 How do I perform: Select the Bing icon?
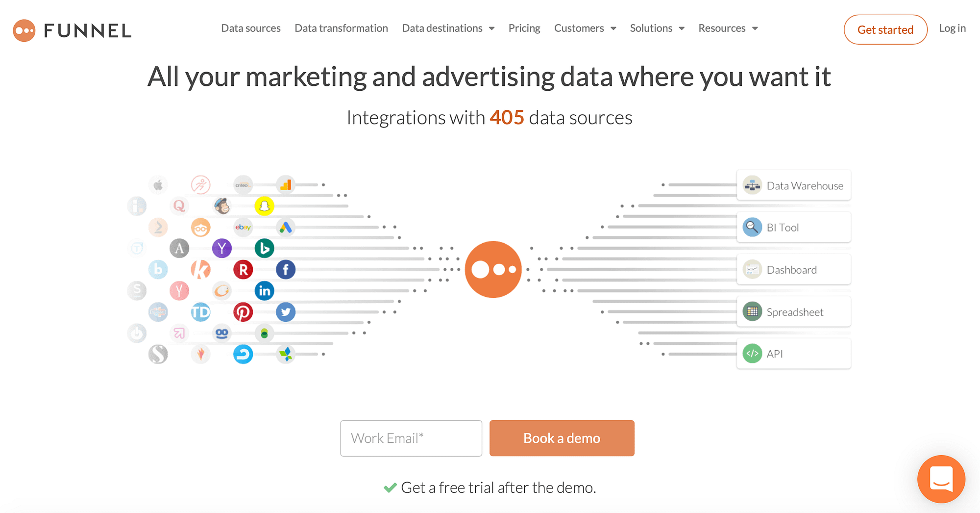pyautogui.click(x=265, y=248)
